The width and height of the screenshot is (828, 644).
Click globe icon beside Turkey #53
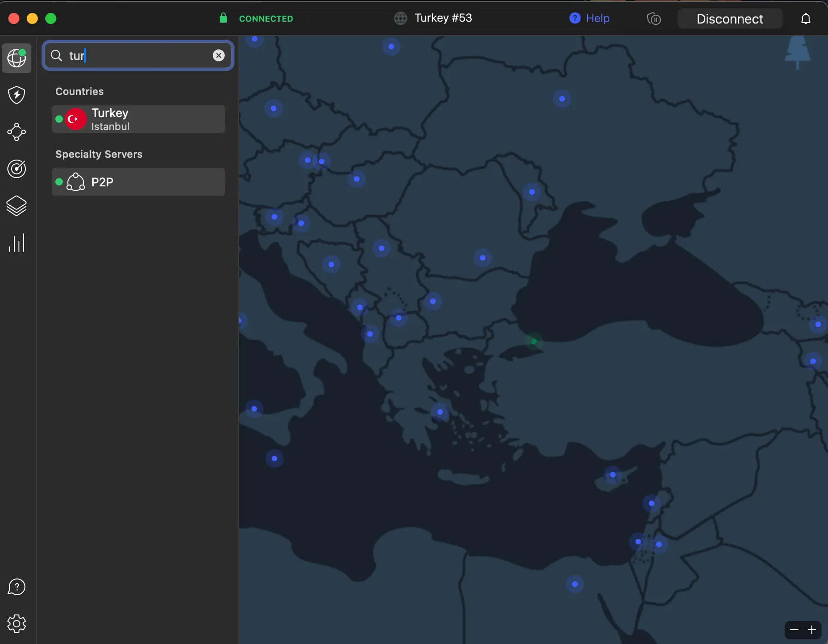click(x=401, y=18)
